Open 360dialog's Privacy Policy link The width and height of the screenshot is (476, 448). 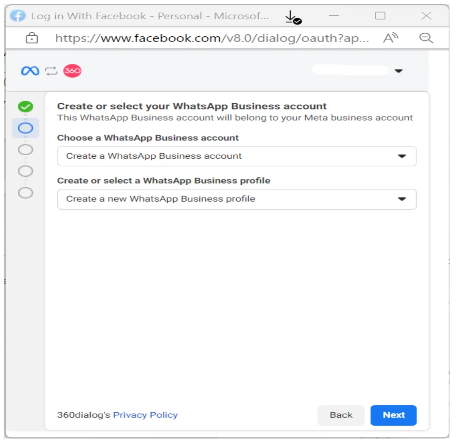pyautogui.click(x=145, y=415)
